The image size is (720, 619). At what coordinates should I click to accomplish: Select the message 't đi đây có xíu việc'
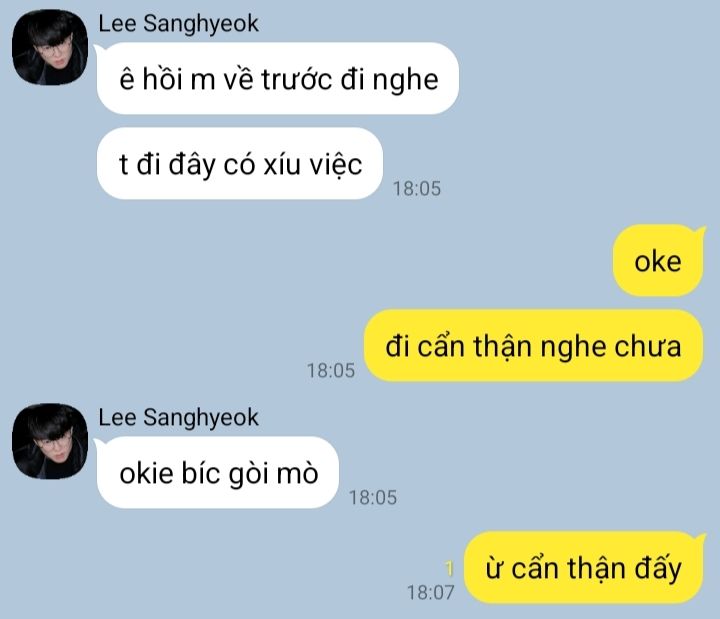click(x=240, y=163)
